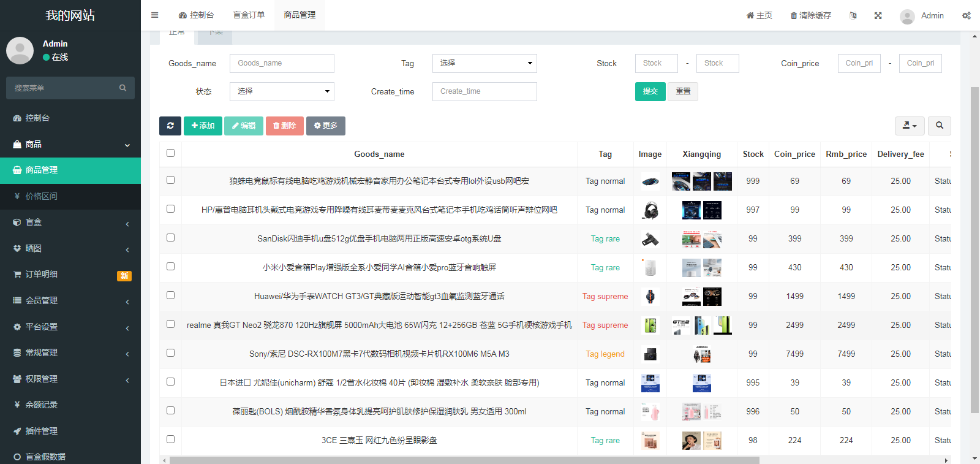The width and height of the screenshot is (980, 464).
Task: Open 控制台 dashboard in sidebar
Action: [70, 118]
